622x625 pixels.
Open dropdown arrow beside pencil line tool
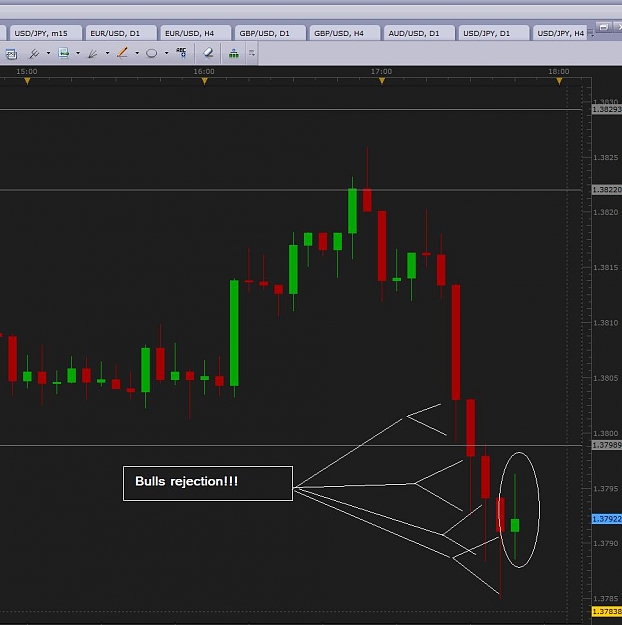point(137,53)
